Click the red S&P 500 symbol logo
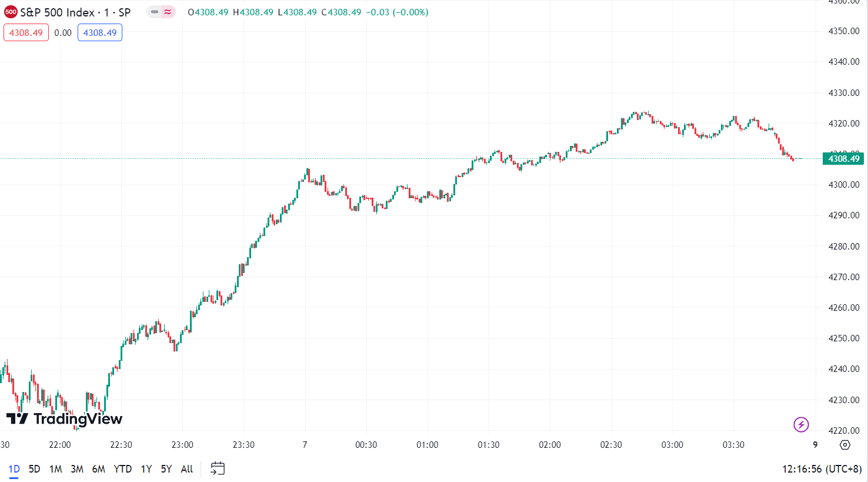The width and height of the screenshot is (868, 482). point(11,12)
